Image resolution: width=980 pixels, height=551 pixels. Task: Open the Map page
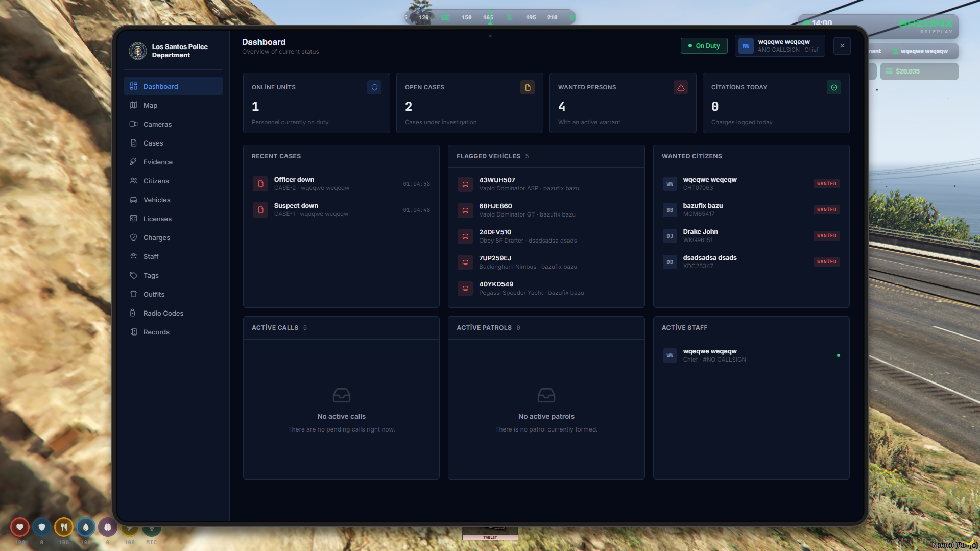point(173,105)
